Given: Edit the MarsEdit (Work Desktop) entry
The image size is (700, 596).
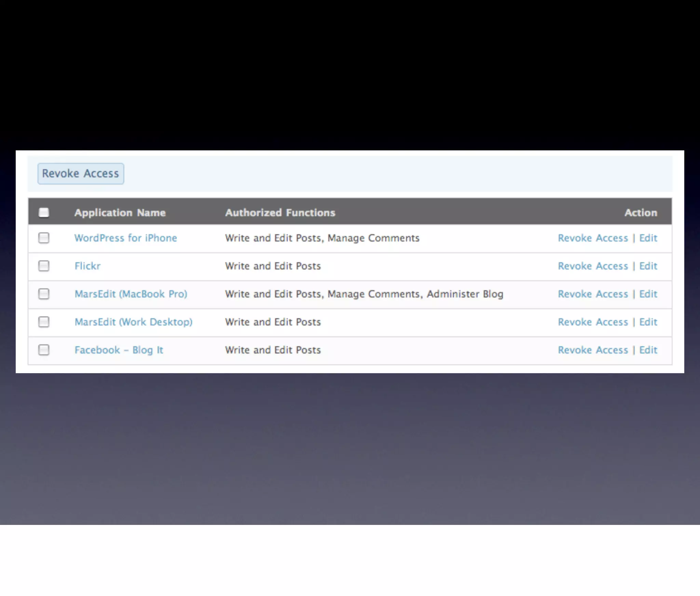Looking at the screenshot, I should [648, 322].
